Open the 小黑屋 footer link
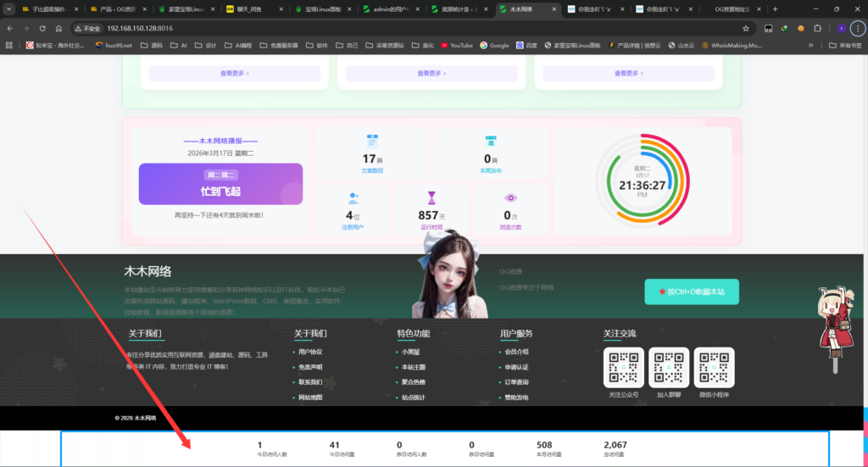The image size is (868, 467). [x=410, y=352]
